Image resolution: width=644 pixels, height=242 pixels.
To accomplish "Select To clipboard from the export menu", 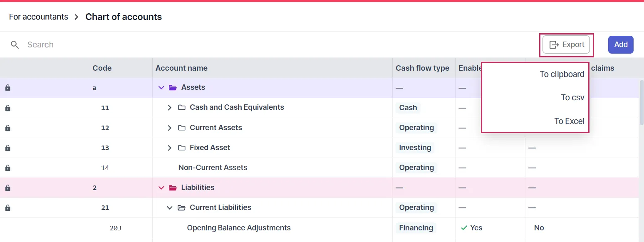I will (562, 74).
